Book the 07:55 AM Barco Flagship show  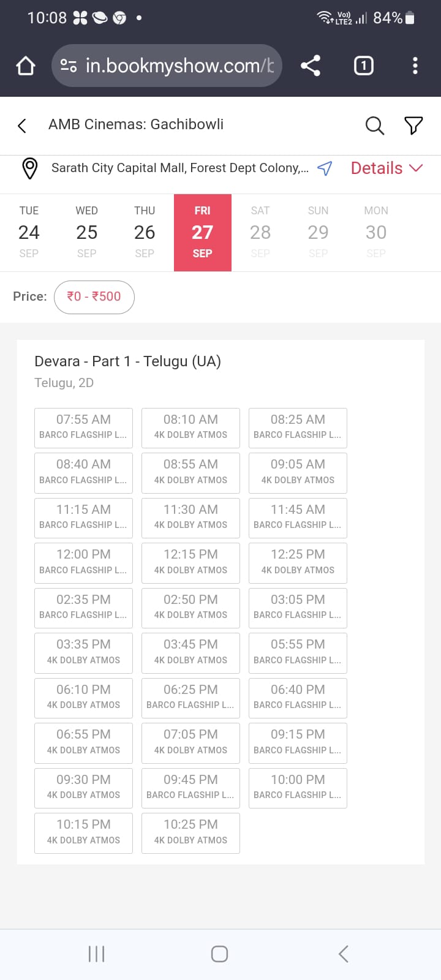[x=83, y=427]
